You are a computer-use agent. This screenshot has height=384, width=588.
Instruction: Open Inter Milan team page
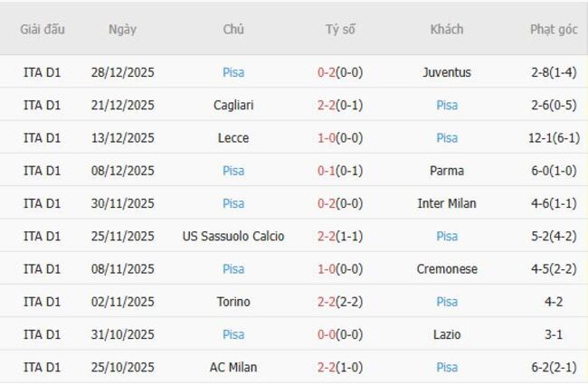pyautogui.click(x=447, y=203)
